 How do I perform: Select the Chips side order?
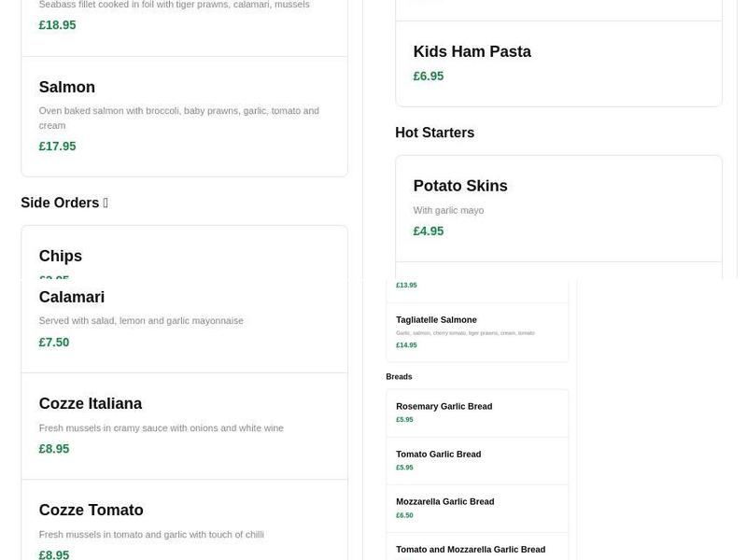tap(184, 256)
